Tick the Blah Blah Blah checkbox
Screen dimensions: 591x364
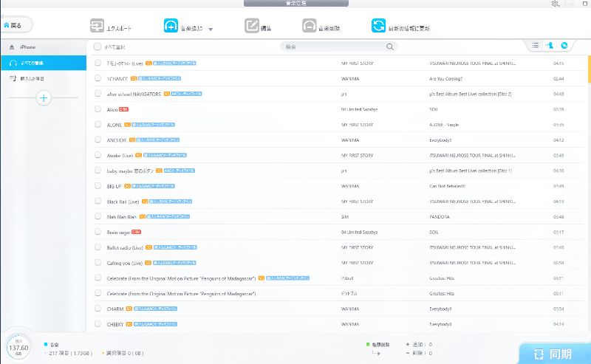[98, 216]
